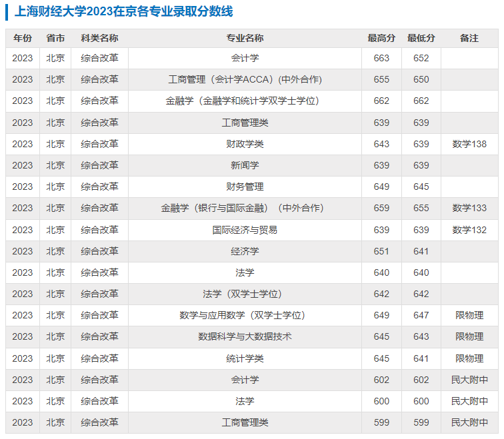This screenshot has width=504, height=439.
Task: Select the 国际经济与贸易 major cell
Action: [245, 230]
